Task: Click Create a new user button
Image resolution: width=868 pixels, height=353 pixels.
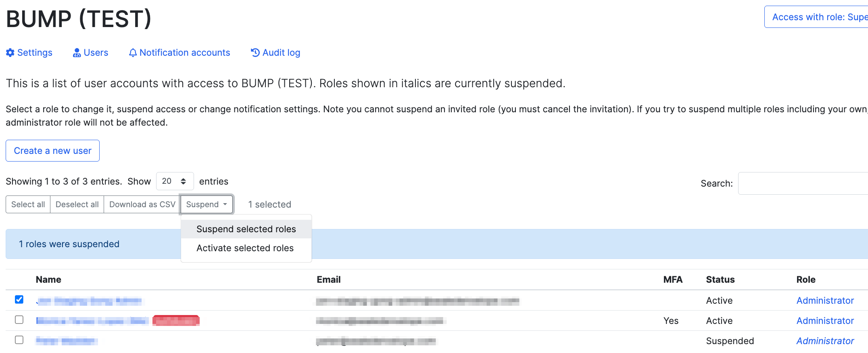Action: pos(52,151)
